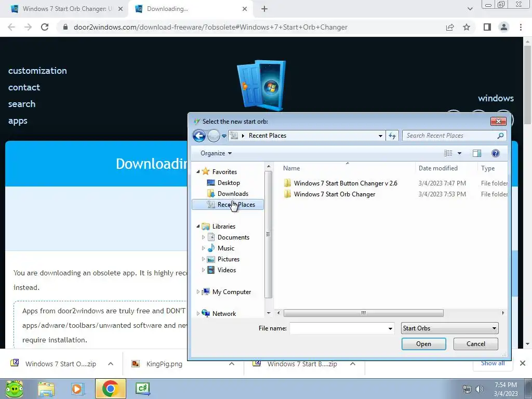Click the Search Recent Places field
Image resolution: width=532 pixels, height=399 pixels.
[454, 136]
